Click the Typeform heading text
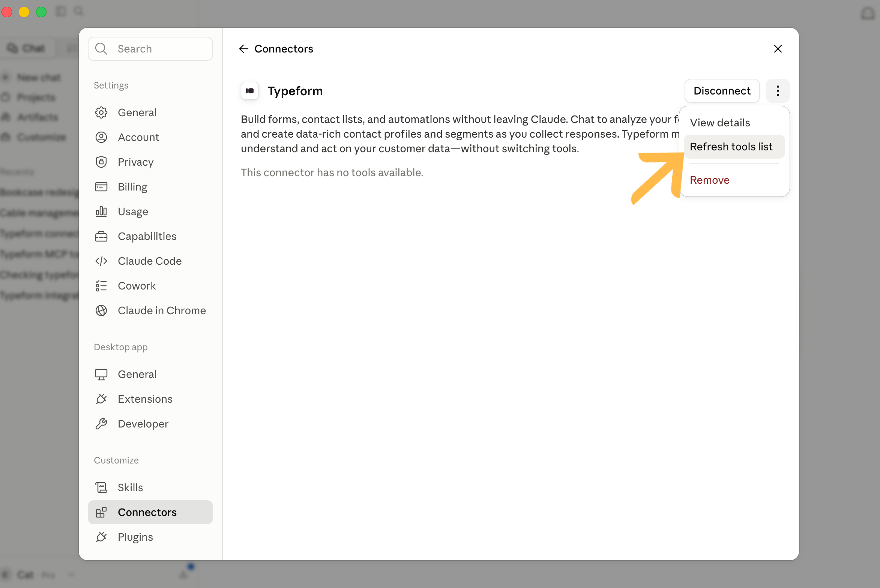The image size is (880, 588). (295, 91)
